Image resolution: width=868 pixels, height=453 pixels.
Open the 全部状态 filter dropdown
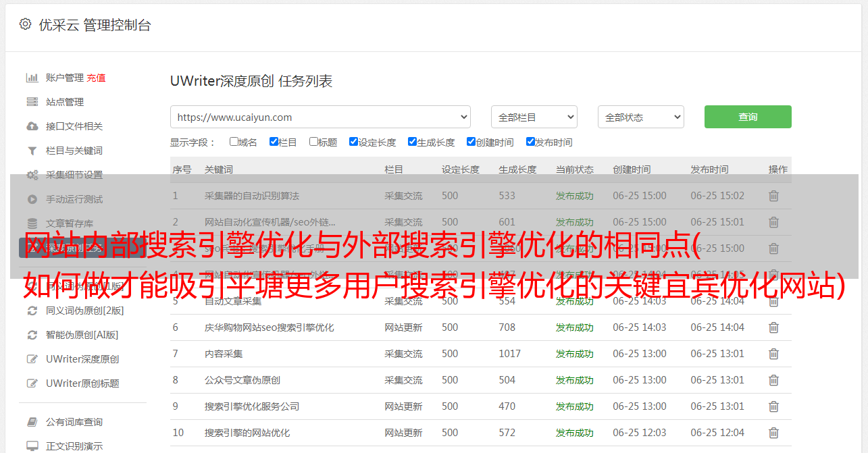point(640,117)
